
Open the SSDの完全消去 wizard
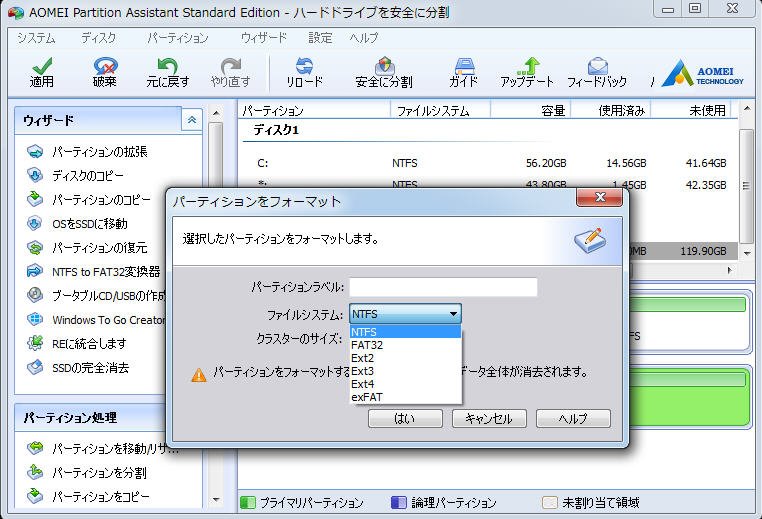pos(78,367)
